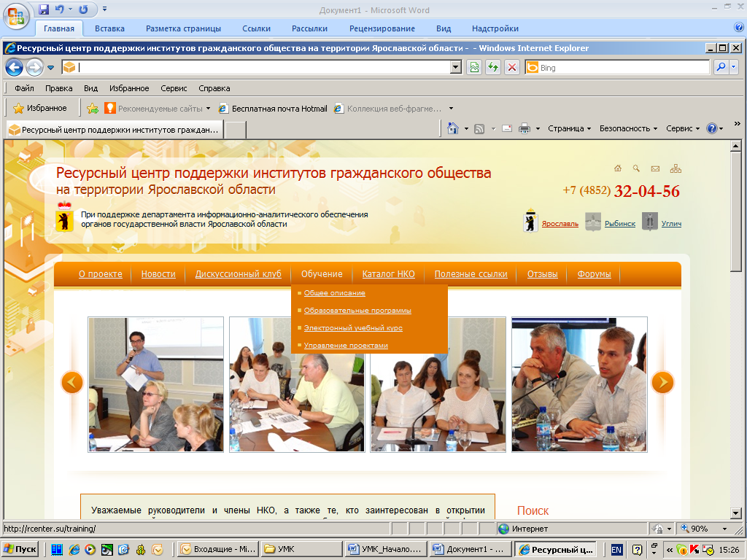
Task: Open the sitemap icon in site header
Action: [x=676, y=168]
